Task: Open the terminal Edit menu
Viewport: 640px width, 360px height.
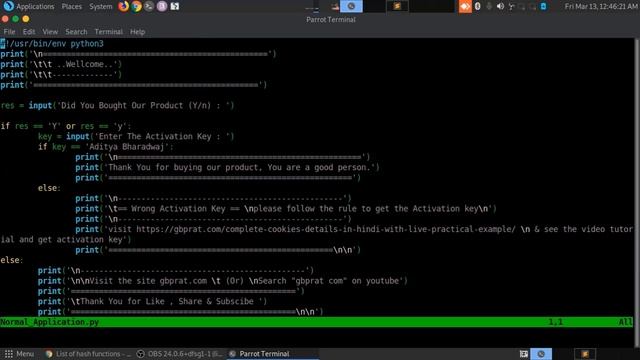Action: click(29, 31)
